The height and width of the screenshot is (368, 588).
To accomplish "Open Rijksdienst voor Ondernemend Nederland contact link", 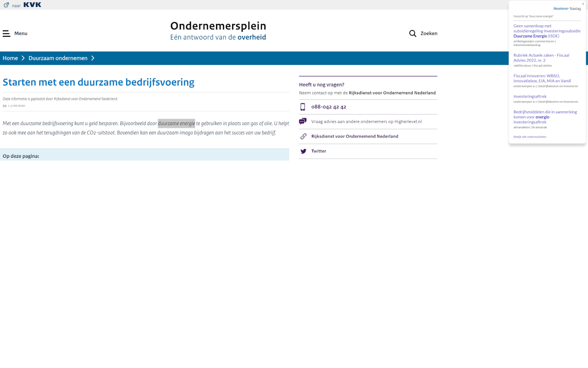I will pyautogui.click(x=355, y=136).
